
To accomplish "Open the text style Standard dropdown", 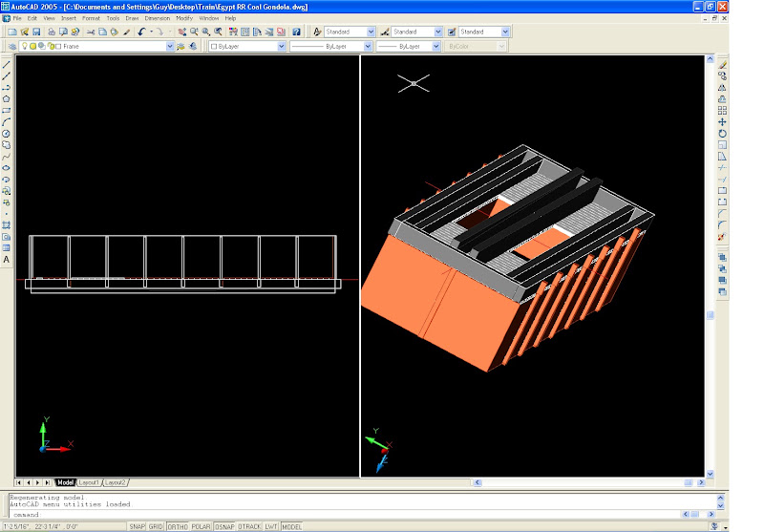I will click(x=371, y=32).
